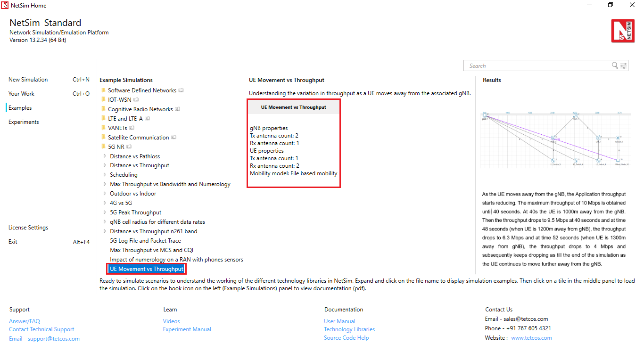Collapse the 5G NR folder label
Image resolution: width=644 pixels, height=343 pixels.
tap(116, 147)
